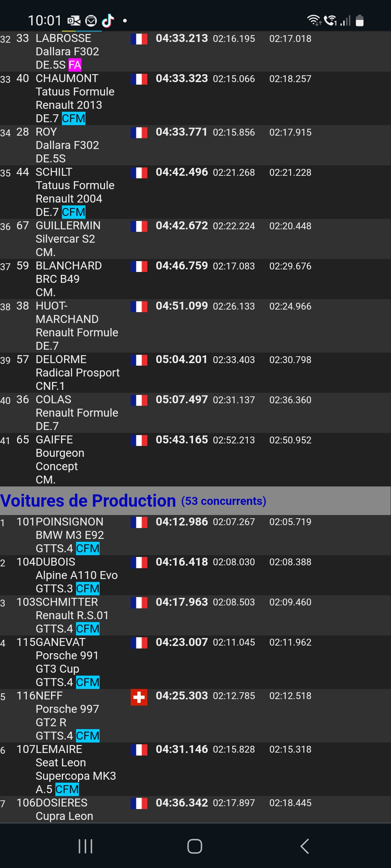Tap the CFM tag under LEMAIRE A.5
The height and width of the screenshot is (868, 391).
pyautogui.click(x=67, y=789)
